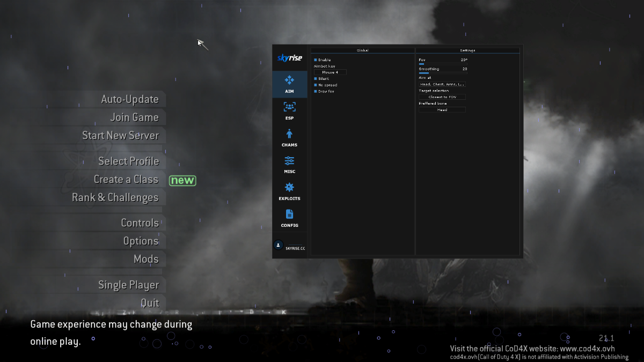This screenshot has height=362, width=644.
Task: Choose Join Game from the main menu
Action: click(134, 117)
